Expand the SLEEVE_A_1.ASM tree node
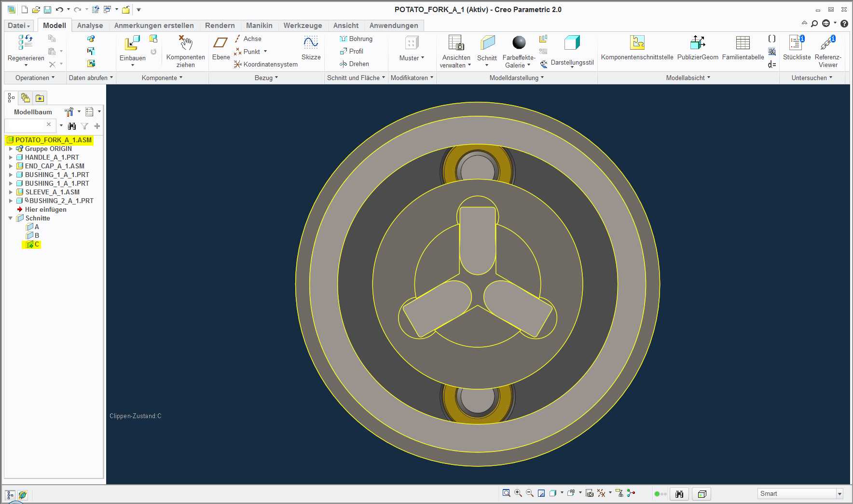Screen dimensions: 853x504 tap(11, 192)
